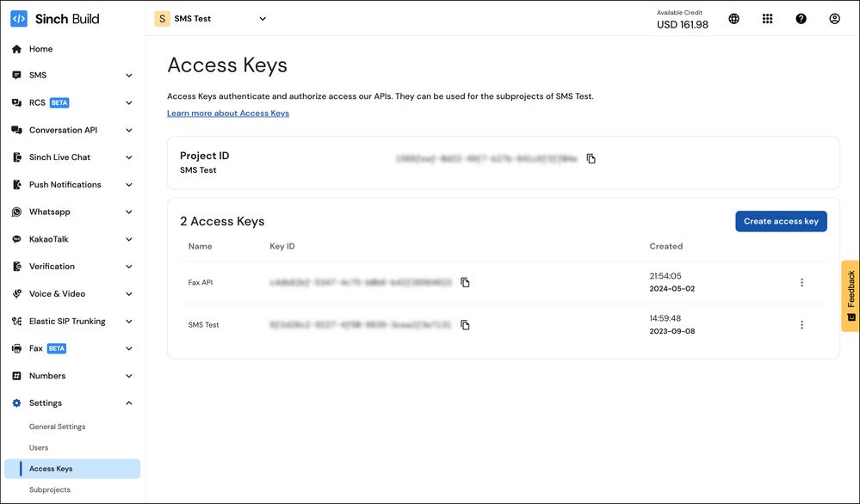The width and height of the screenshot is (860, 504).
Task: Open the language globe icon
Action: [x=733, y=19]
